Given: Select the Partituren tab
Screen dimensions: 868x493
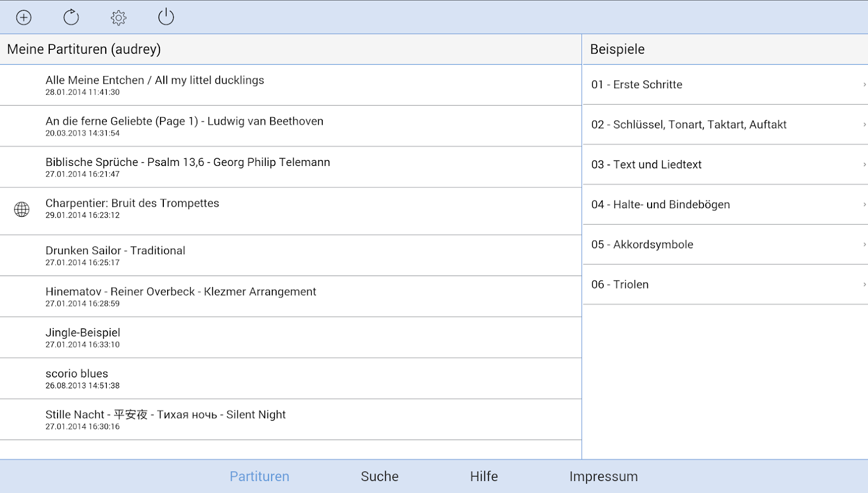Looking at the screenshot, I should tap(259, 476).
